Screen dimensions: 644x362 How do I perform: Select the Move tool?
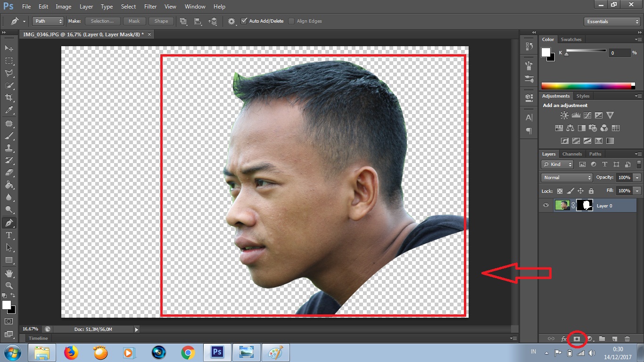9,48
